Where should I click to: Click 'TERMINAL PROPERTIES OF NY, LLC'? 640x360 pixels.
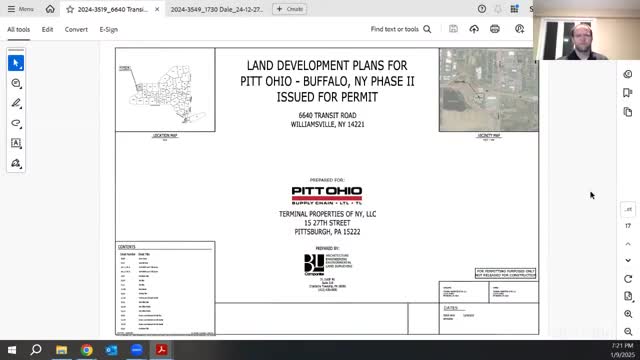327,214
